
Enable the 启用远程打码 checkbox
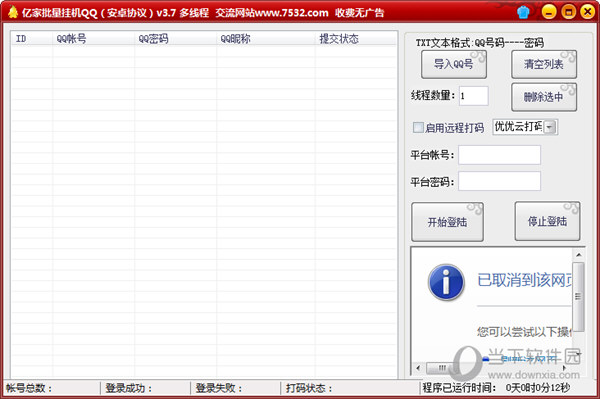tap(418, 127)
